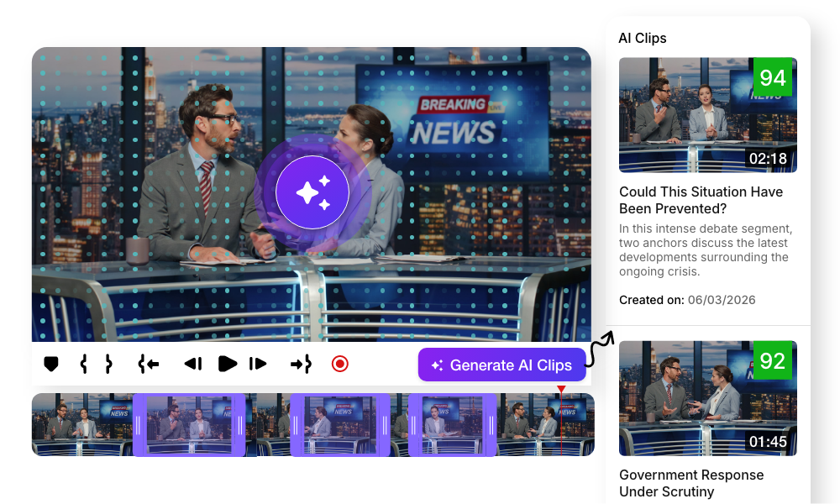840x504 pixels.
Task: Click the red playhead marker on the timeline
Action: tap(561, 390)
